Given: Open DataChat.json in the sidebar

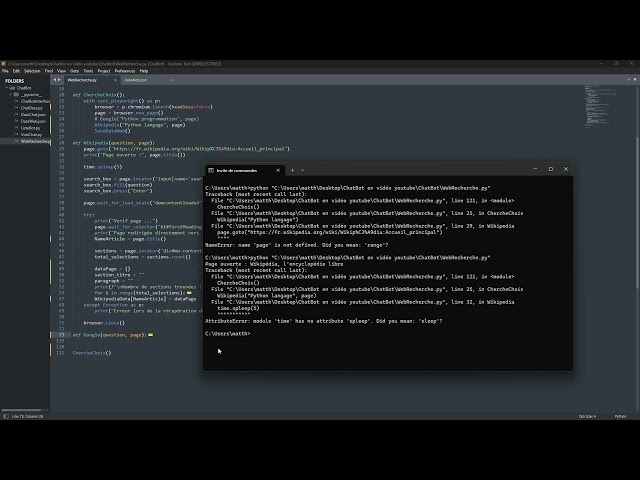Looking at the screenshot, I should (32, 115).
